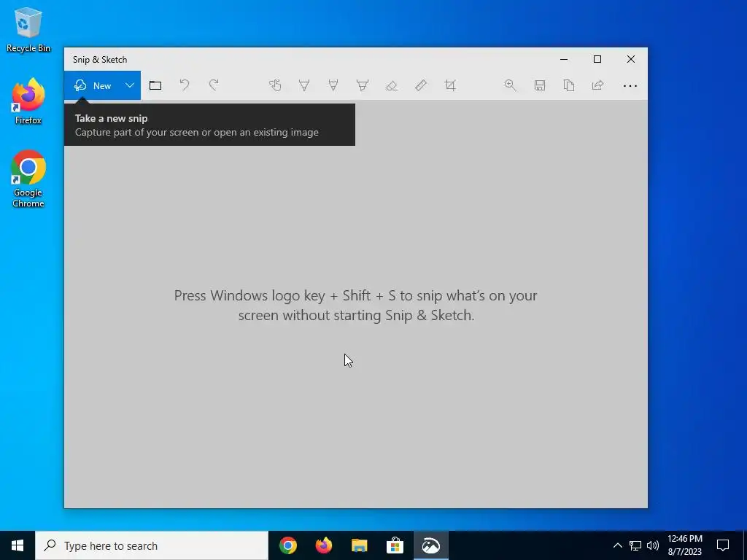
Task: Select the Firefox desktop shortcut
Action: tap(28, 101)
